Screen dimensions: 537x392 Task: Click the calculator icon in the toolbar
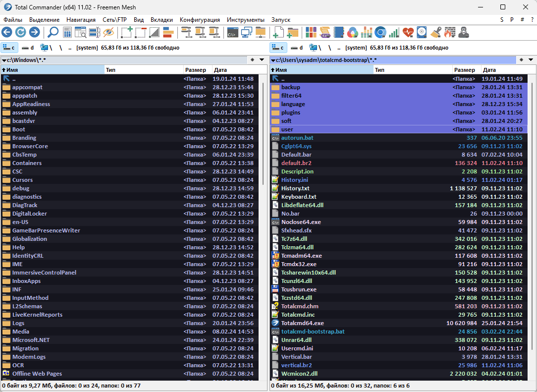67,33
